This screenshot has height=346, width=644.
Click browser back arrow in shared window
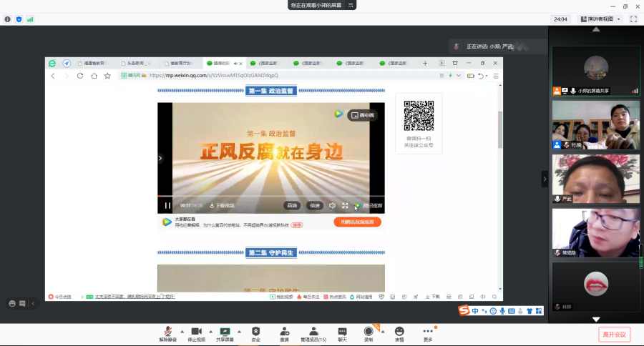(53, 76)
